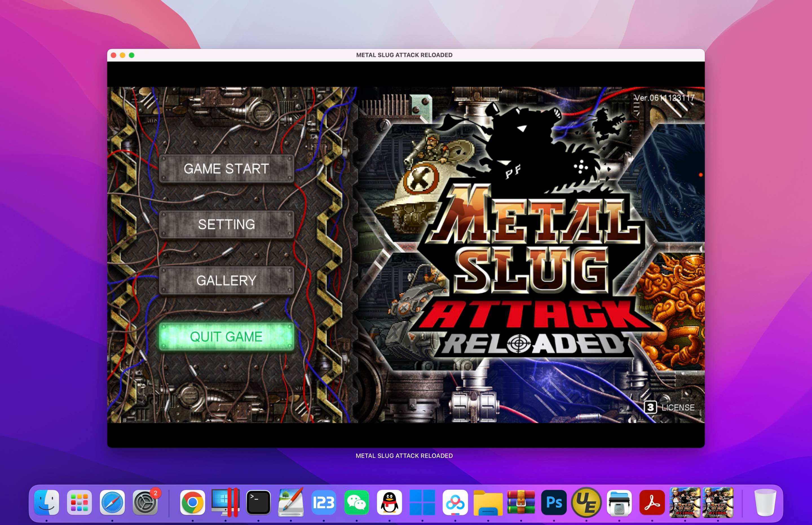812x525 pixels.
Task: Open Parallels Desktop dock icon
Action: 225,502
